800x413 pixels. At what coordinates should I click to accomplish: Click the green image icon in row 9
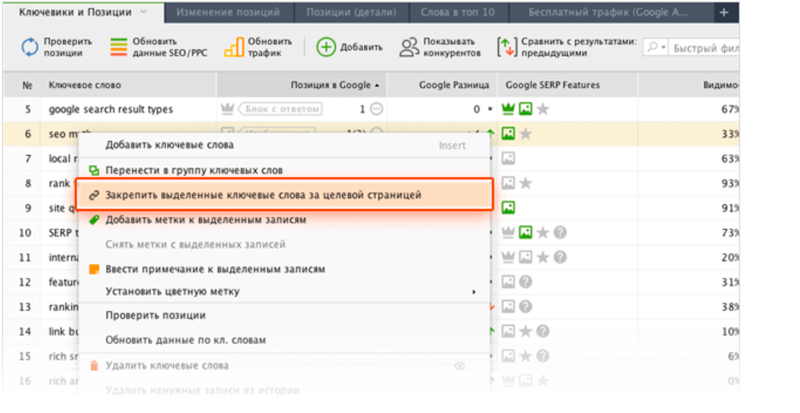pyautogui.click(x=508, y=207)
